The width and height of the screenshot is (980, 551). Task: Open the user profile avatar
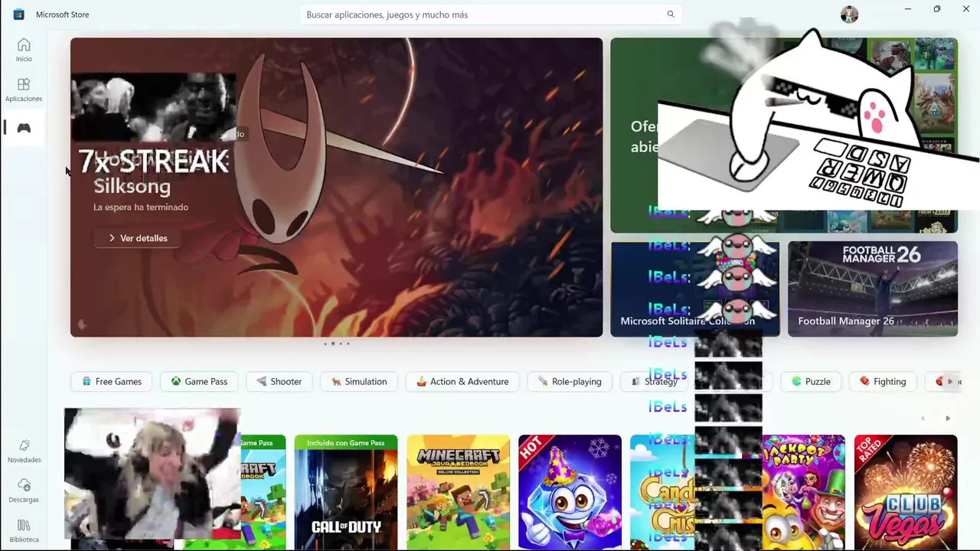849,15
